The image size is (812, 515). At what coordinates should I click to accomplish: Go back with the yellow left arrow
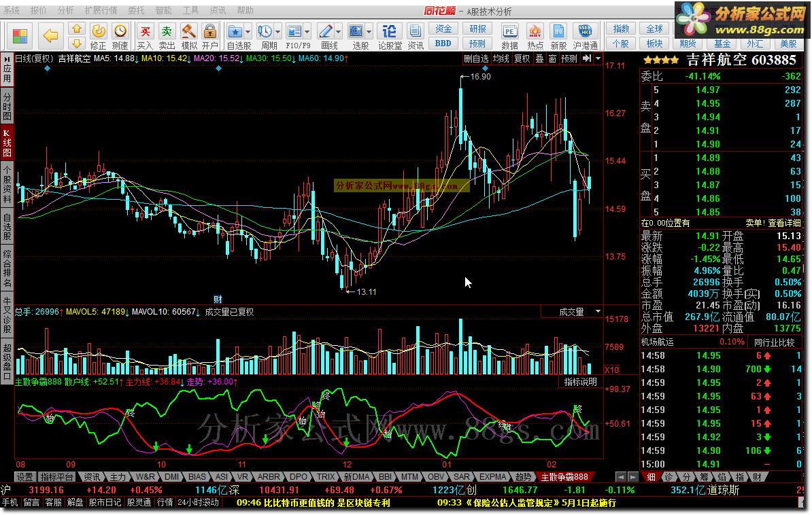tap(50, 36)
